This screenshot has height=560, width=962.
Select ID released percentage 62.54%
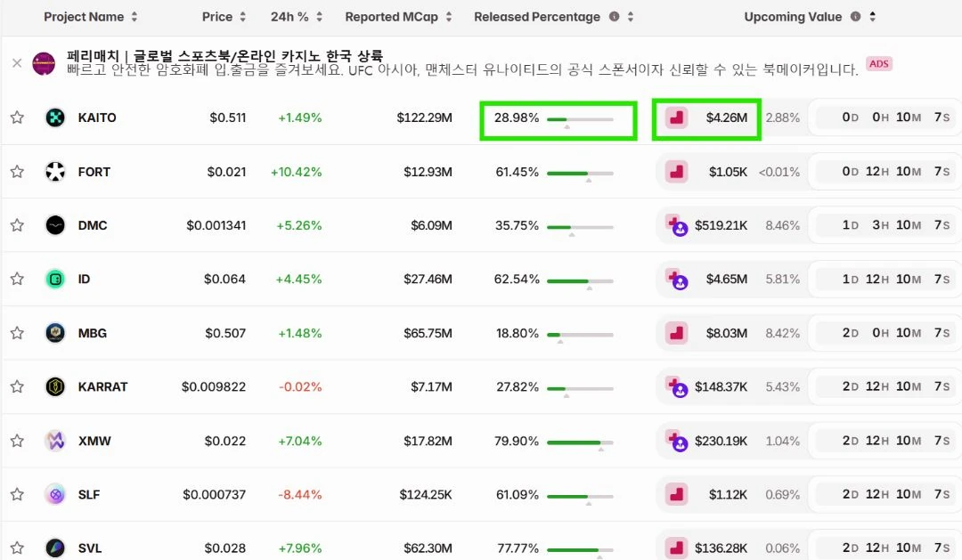[x=517, y=279]
